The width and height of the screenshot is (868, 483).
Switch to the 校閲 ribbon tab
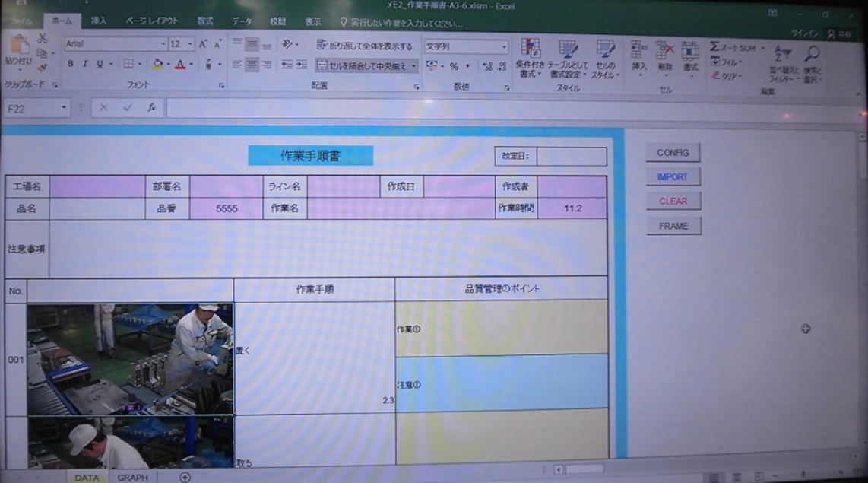[277, 21]
